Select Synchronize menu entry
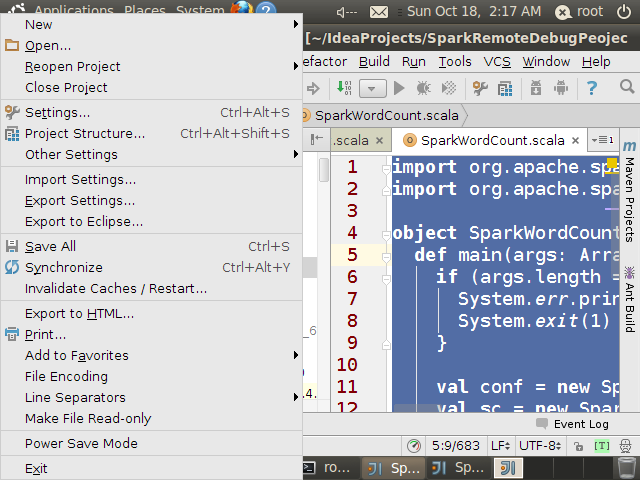 pyautogui.click(x=151, y=267)
